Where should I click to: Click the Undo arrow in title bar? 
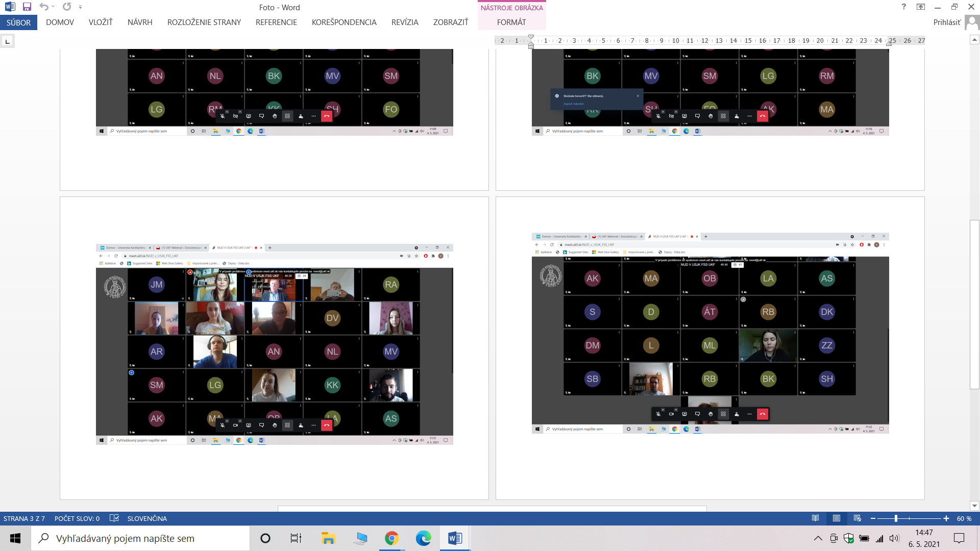[44, 7]
